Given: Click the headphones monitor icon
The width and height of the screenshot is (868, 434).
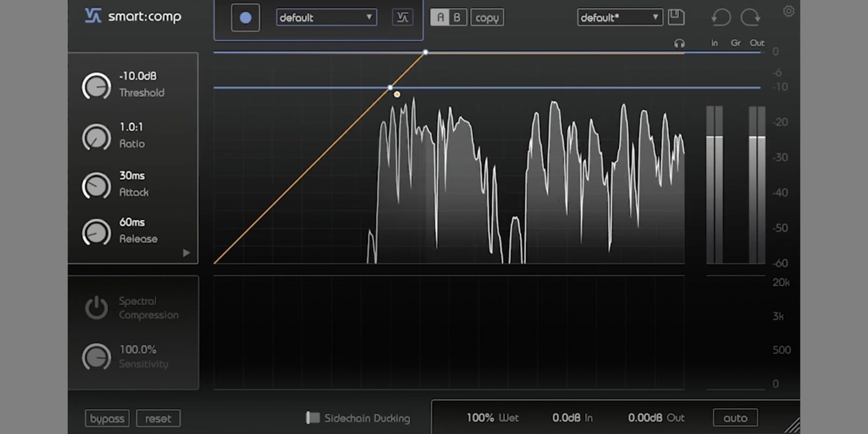Looking at the screenshot, I should (679, 44).
